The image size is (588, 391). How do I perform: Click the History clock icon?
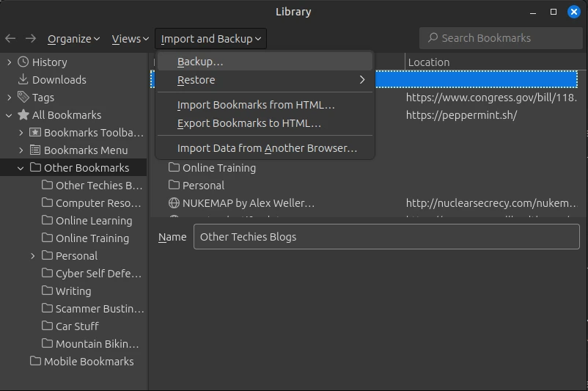pyautogui.click(x=23, y=62)
